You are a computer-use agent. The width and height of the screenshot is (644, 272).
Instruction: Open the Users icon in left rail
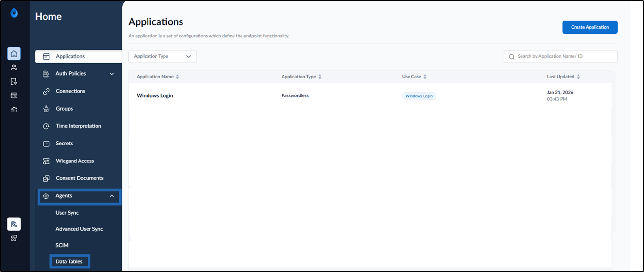(x=14, y=68)
